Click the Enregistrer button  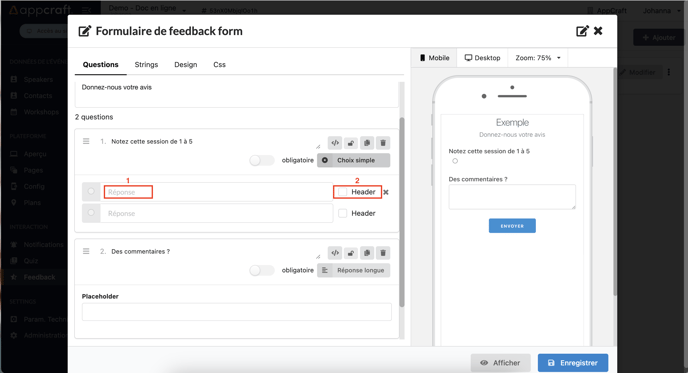tap(573, 363)
